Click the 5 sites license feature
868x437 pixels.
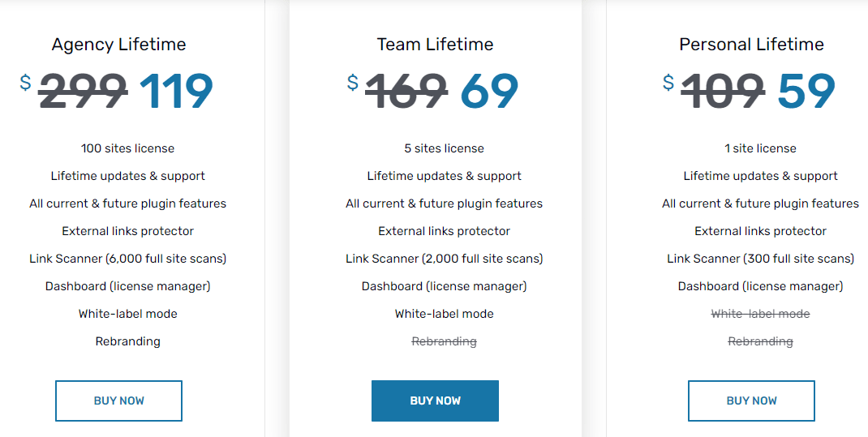[x=444, y=148]
